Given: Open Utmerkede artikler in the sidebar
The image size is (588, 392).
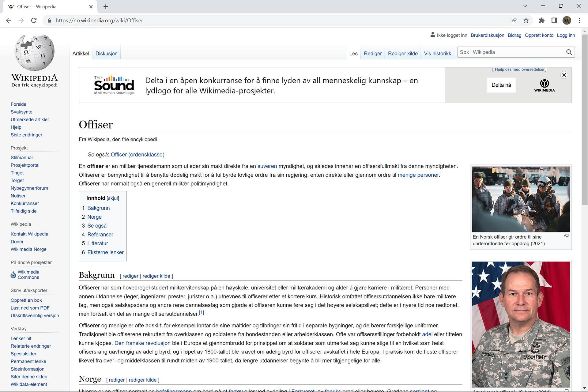Looking at the screenshot, I should [30, 120].
